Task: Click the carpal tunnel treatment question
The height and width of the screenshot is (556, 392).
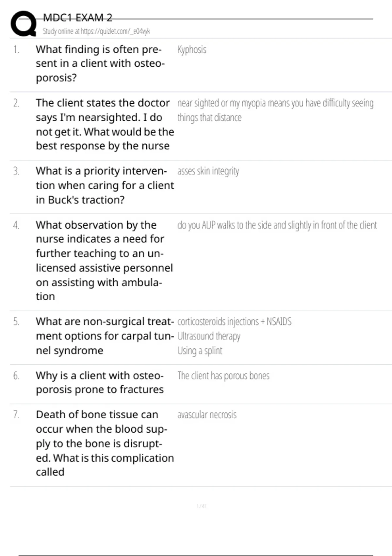Action: (x=105, y=336)
